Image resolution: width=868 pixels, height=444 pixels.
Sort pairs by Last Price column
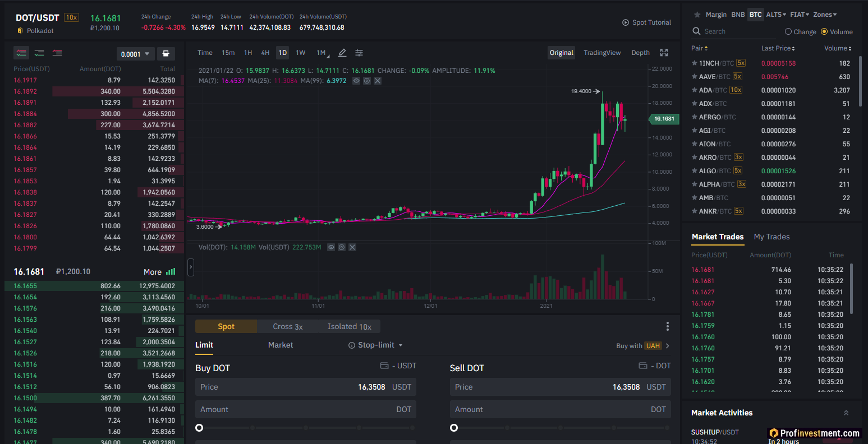[778, 48]
